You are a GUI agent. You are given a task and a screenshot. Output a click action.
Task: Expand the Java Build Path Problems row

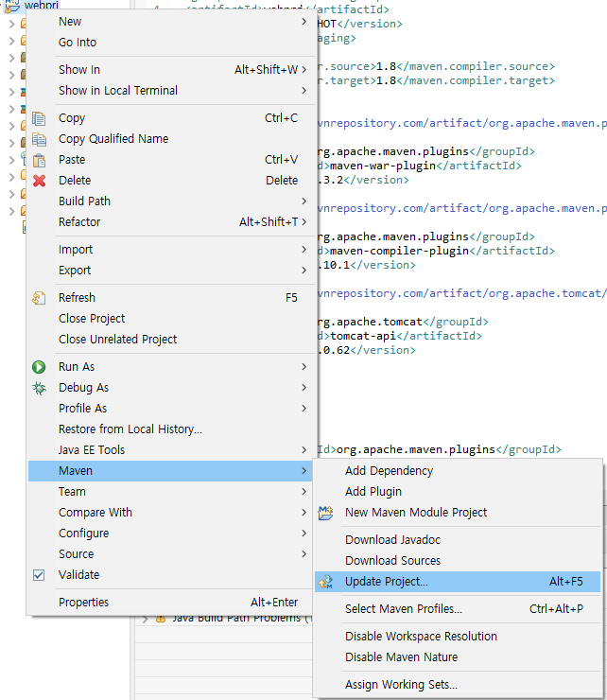coord(145,620)
